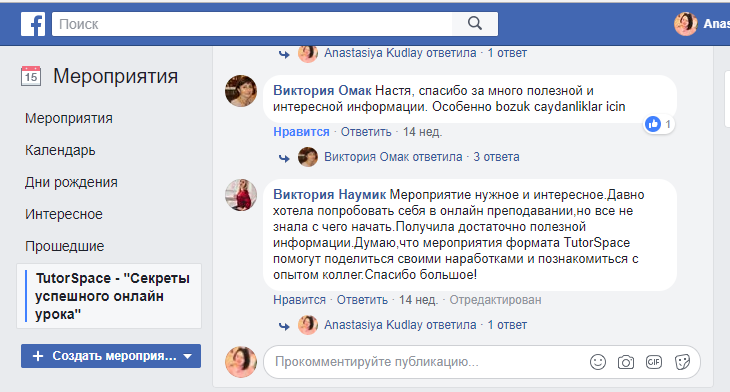Select Дни рождения in the sidebar
The image size is (730, 392).
(x=71, y=182)
